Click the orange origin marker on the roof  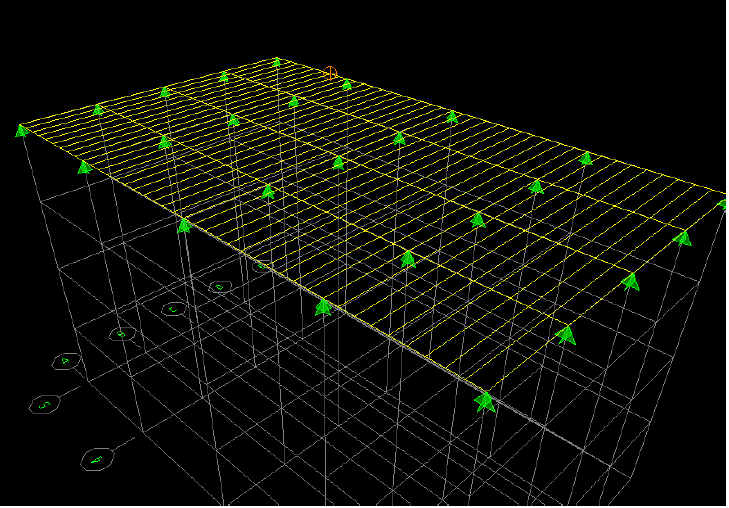coord(330,73)
